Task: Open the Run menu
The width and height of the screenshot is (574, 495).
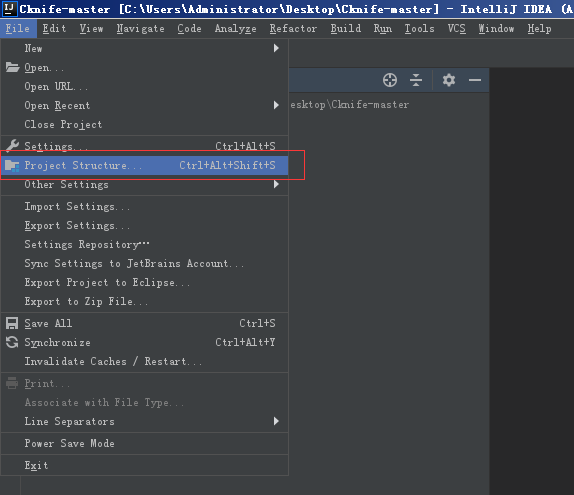Action: pyautogui.click(x=383, y=29)
